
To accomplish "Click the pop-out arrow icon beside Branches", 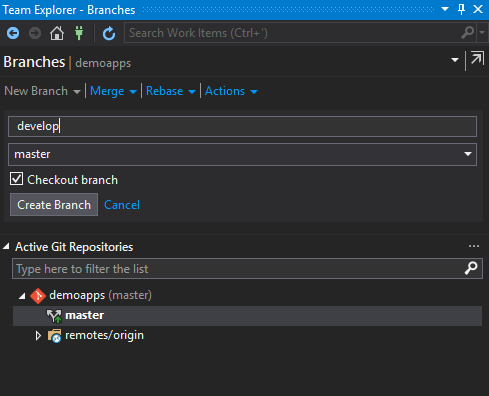I will (477, 59).
